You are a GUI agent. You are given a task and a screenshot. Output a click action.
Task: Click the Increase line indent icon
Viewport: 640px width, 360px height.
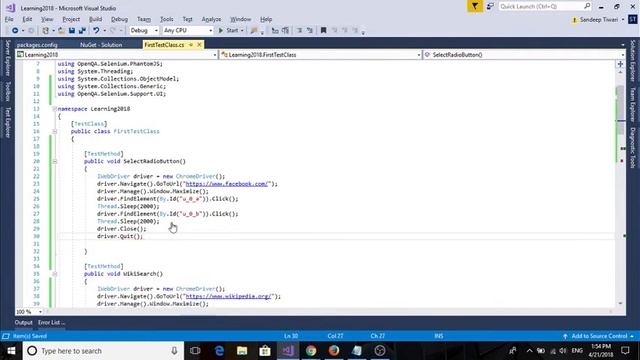[x=285, y=31]
